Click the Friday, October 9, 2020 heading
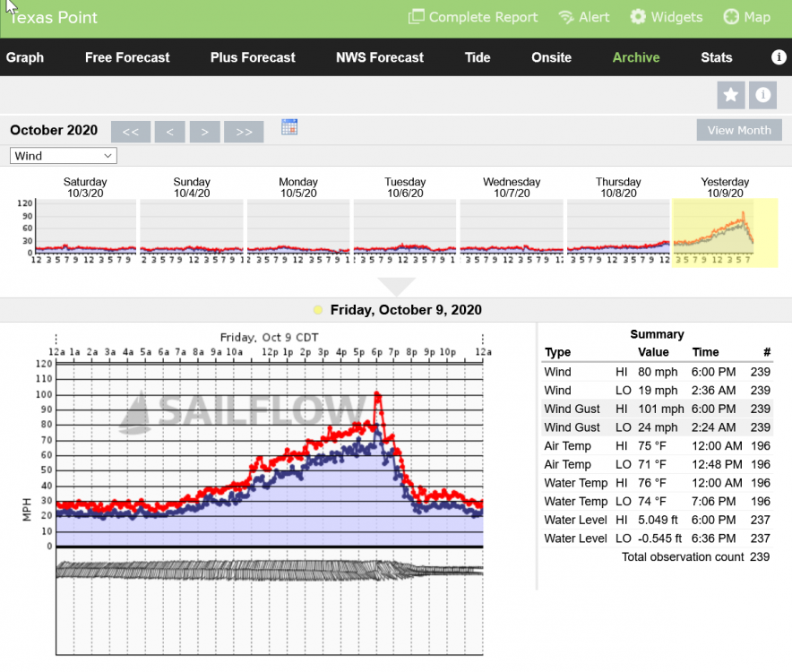Screen dimensions: 792x672 pyautogui.click(x=406, y=310)
